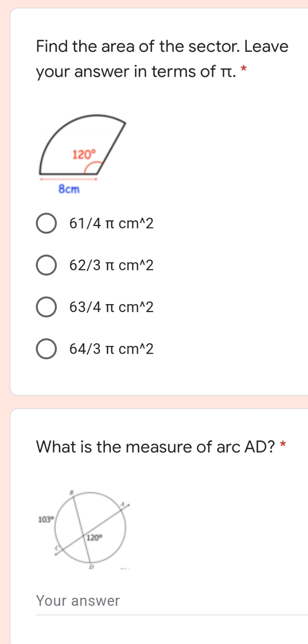Mark the 63/4 π cm^2 radio option

pos(46,307)
